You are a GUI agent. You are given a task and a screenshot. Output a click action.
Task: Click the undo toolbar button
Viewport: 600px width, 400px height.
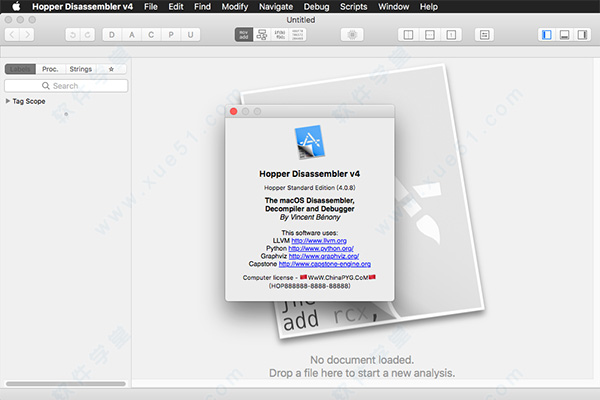coord(73,35)
